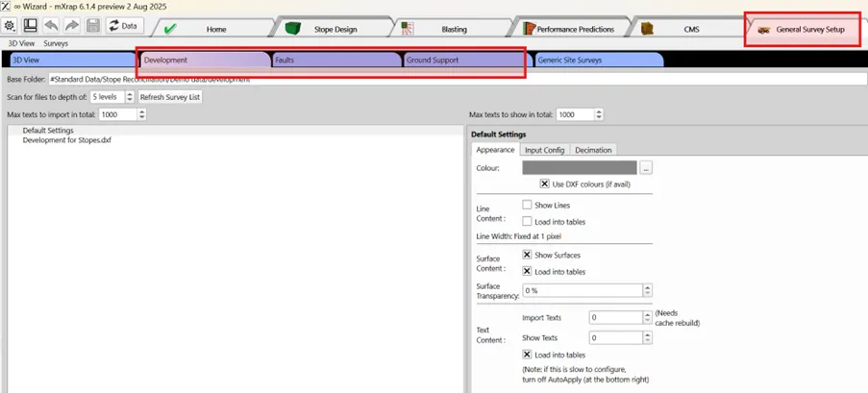The width and height of the screenshot is (868, 393).
Task: Click the Max texts to show spinner arrows
Action: (599, 114)
